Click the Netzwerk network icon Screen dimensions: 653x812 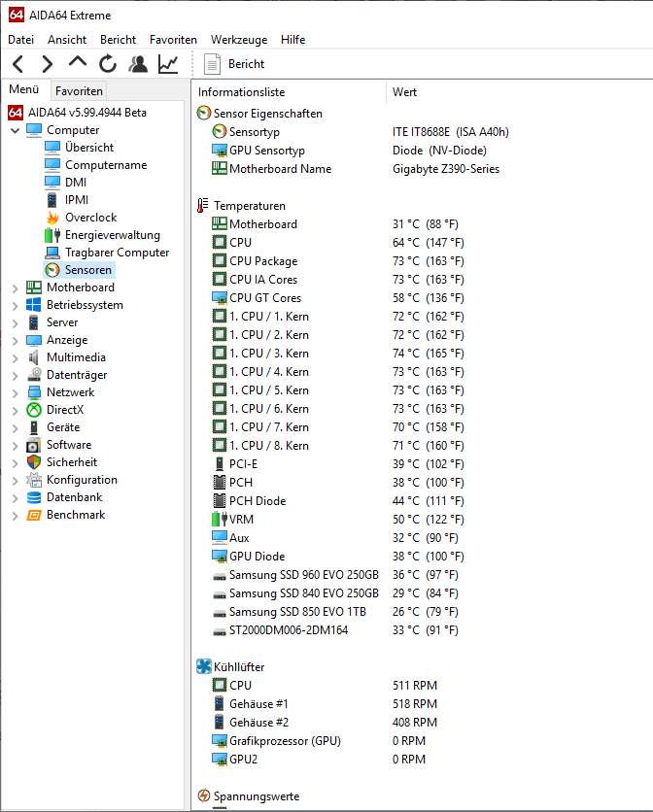click(x=34, y=392)
